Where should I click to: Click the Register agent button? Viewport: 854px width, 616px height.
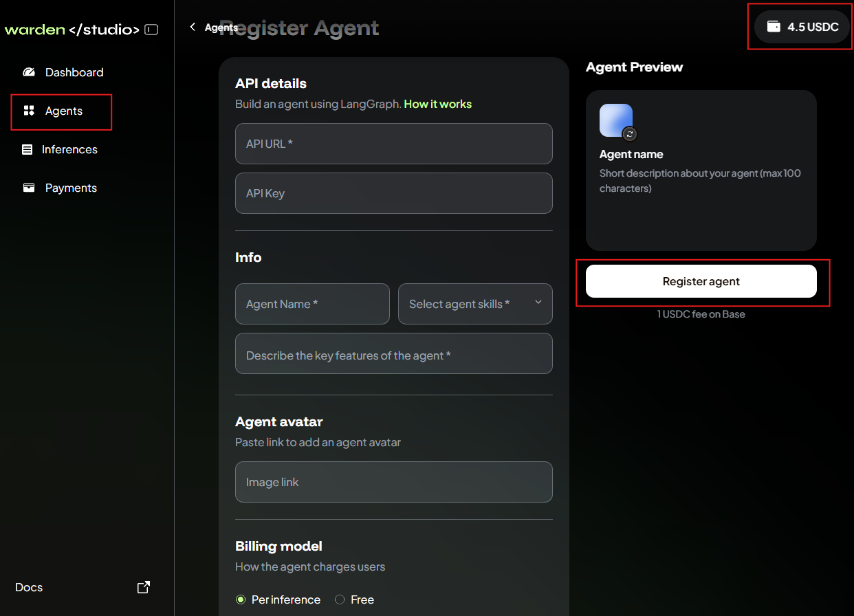pos(701,281)
